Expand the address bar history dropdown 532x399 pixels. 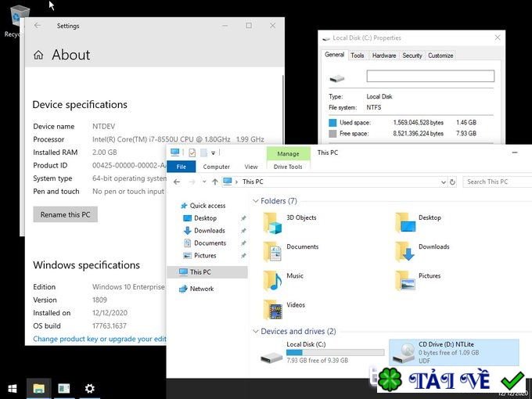click(443, 182)
